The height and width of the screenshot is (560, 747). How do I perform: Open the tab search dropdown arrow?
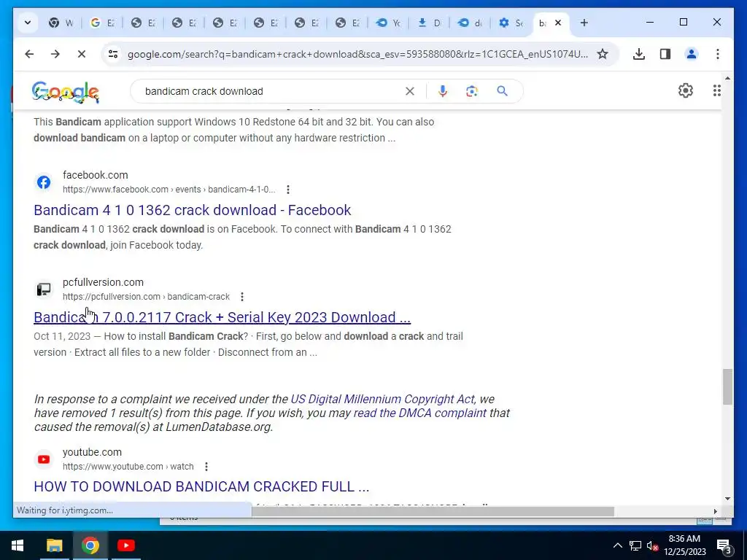[x=28, y=23]
